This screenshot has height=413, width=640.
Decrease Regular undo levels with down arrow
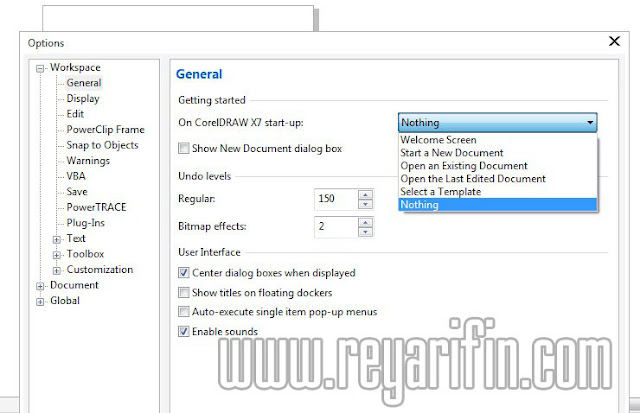point(365,204)
